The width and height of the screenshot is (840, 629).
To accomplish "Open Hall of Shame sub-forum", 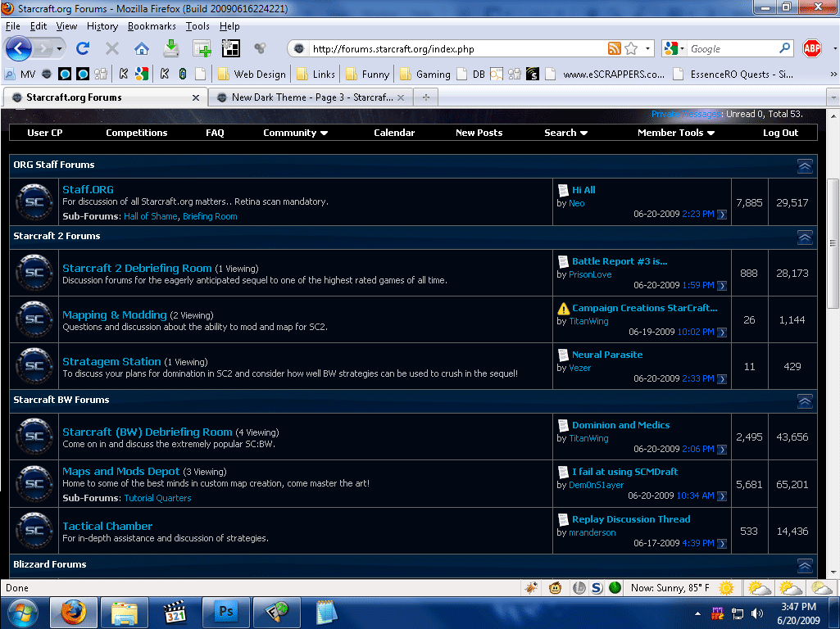I will tap(151, 216).
